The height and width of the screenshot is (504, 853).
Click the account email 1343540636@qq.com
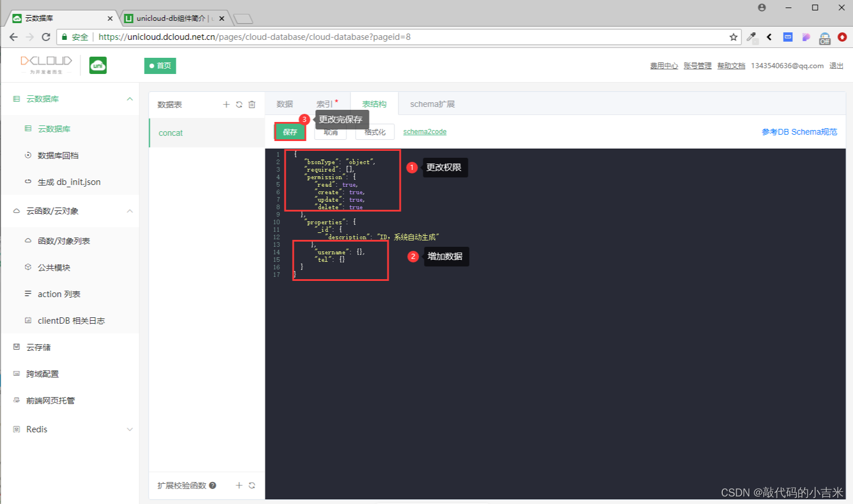pyautogui.click(x=787, y=66)
